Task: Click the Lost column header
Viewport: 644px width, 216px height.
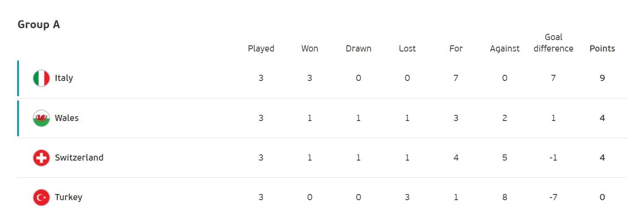Action: tap(407, 49)
